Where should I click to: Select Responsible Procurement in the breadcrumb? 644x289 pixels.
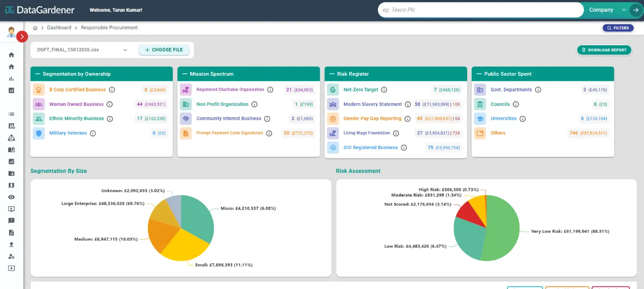(109, 27)
